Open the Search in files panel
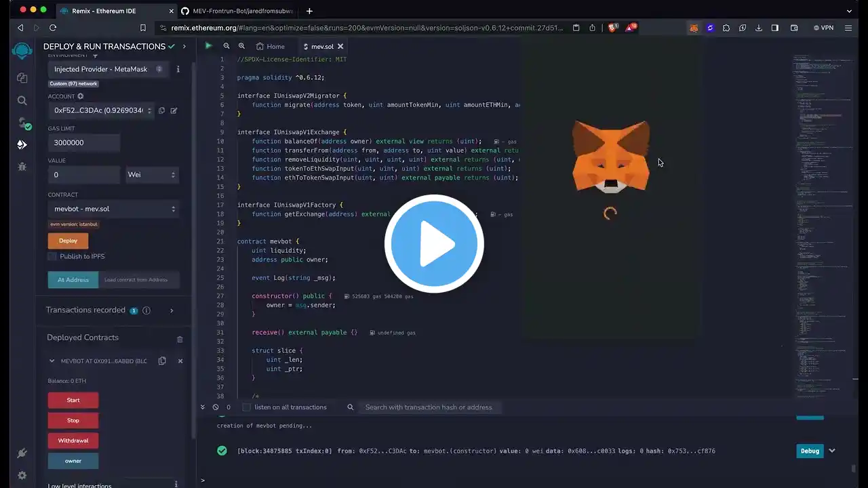Screen dimensions: 868x488 point(22,100)
